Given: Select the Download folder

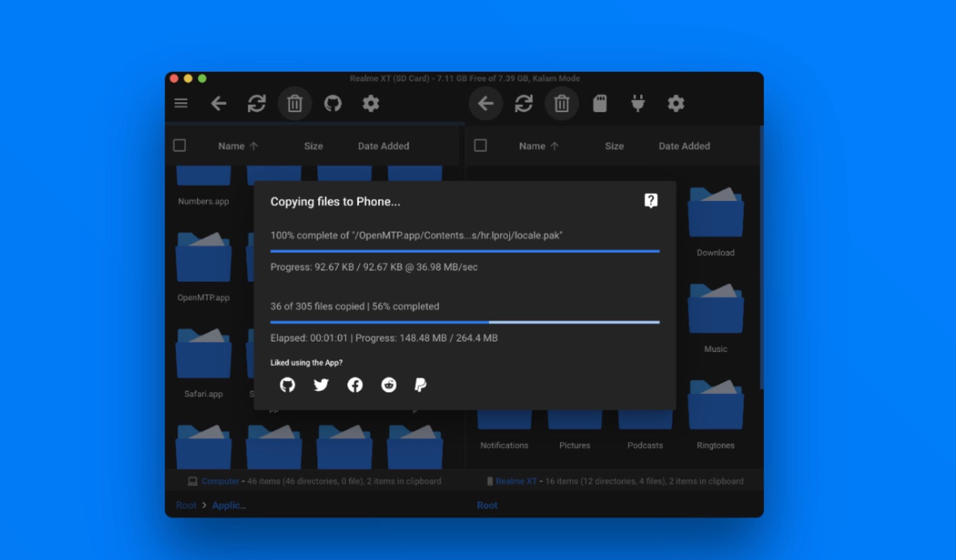Looking at the screenshot, I should 715,222.
